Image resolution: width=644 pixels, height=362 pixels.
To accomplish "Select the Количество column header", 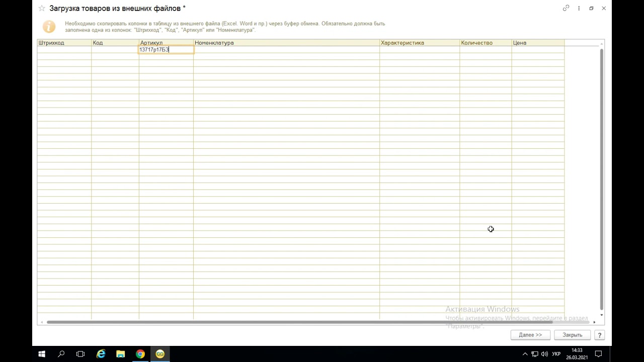I will pyautogui.click(x=486, y=43).
